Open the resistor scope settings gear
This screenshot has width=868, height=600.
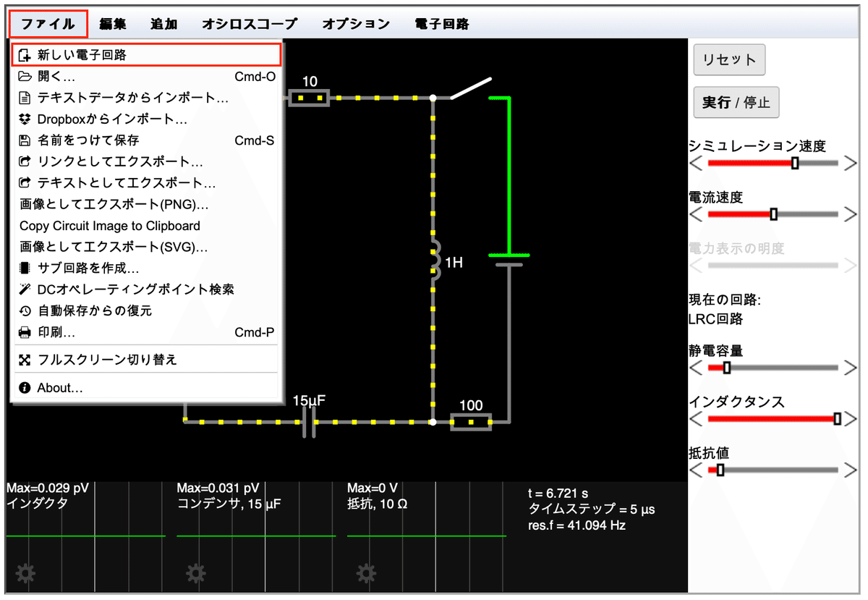pyautogui.click(x=367, y=575)
